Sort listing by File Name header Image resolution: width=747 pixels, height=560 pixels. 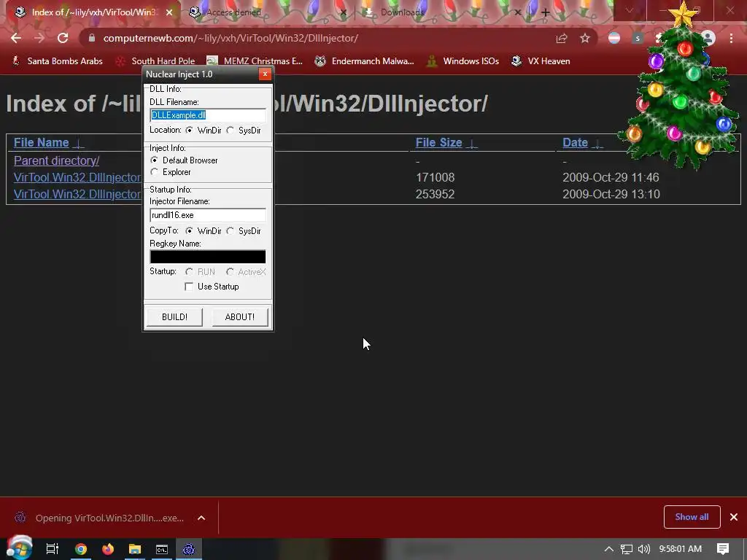(x=42, y=142)
